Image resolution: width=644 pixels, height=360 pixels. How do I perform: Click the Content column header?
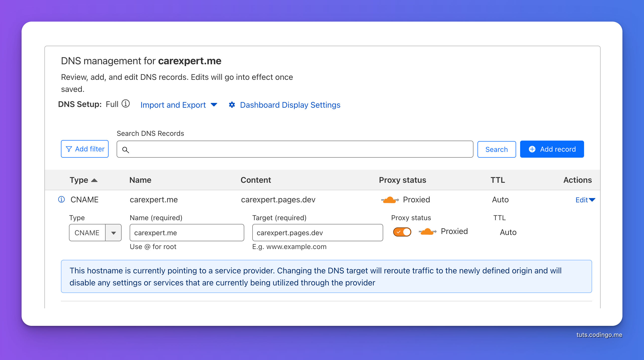click(256, 180)
